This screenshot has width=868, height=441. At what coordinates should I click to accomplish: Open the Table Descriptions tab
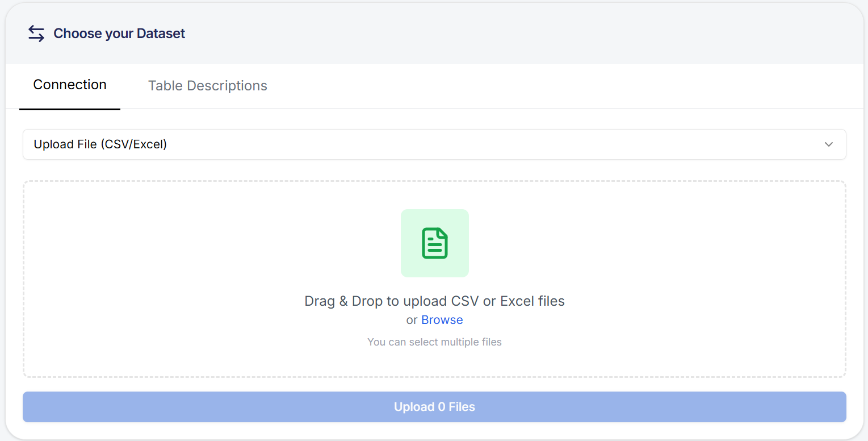[208, 86]
